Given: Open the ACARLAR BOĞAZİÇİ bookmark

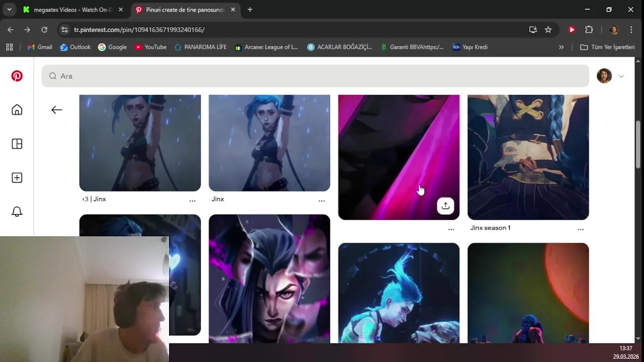Looking at the screenshot, I should click(x=340, y=47).
